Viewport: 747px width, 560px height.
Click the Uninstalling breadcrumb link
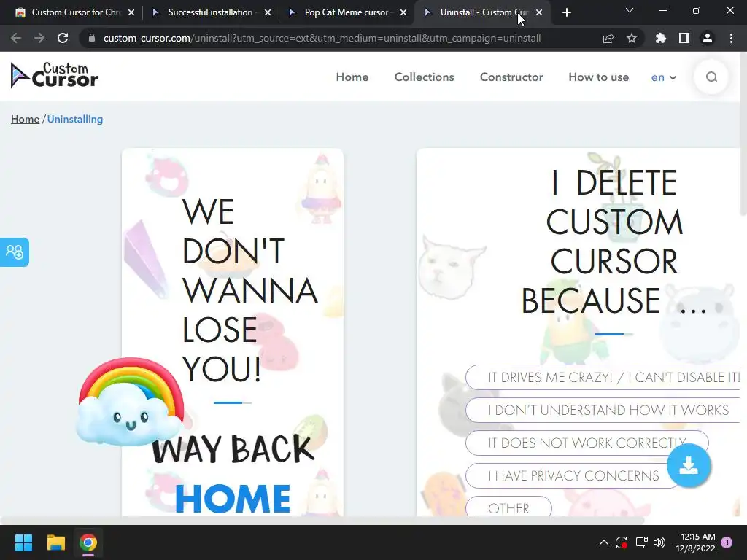pos(75,119)
